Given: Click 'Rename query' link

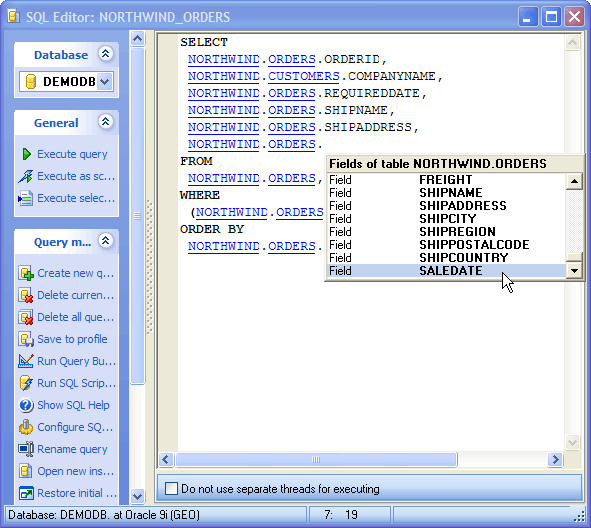Looking at the screenshot, I should [x=72, y=449].
